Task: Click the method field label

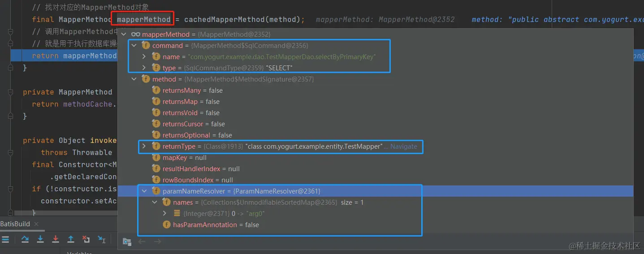Action: click(164, 79)
